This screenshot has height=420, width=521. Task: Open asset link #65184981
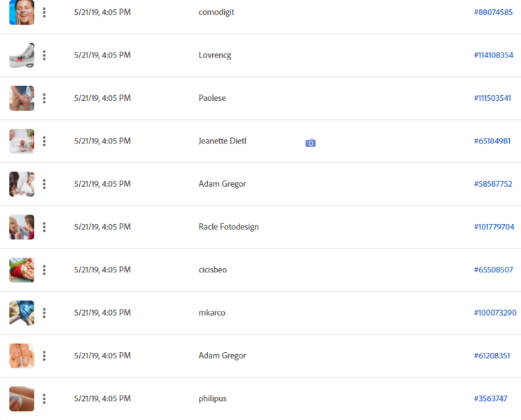pos(492,141)
